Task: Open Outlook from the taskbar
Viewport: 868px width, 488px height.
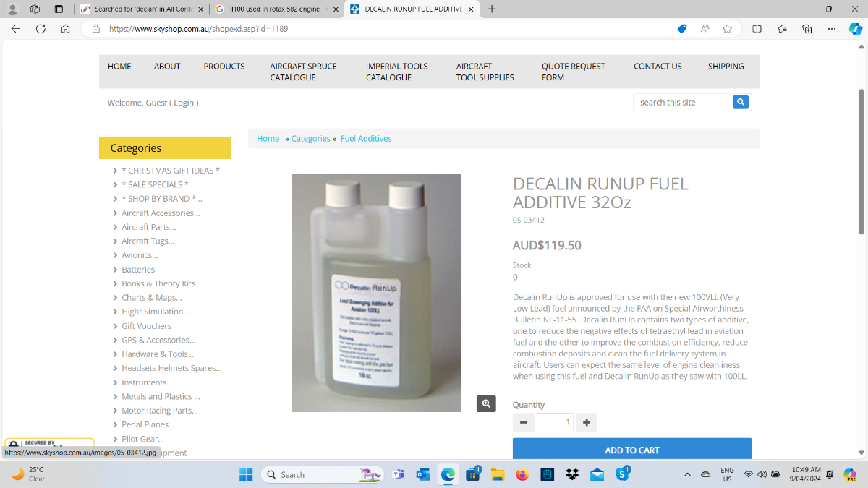Action: click(423, 474)
